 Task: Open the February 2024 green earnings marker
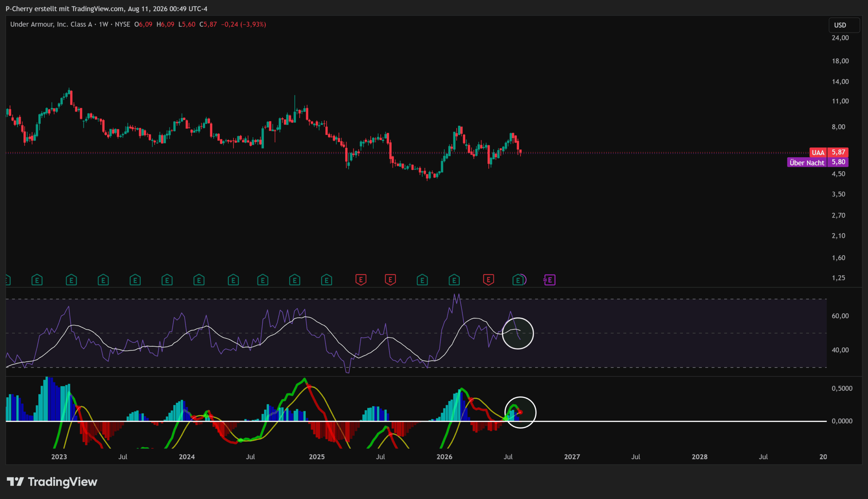point(199,280)
